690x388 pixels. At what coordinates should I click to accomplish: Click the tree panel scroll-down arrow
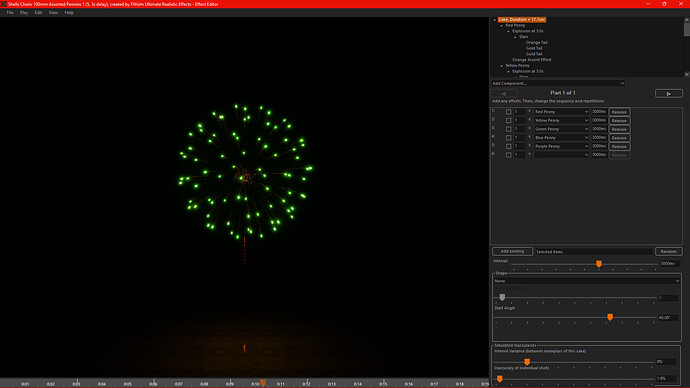tap(686, 74)
